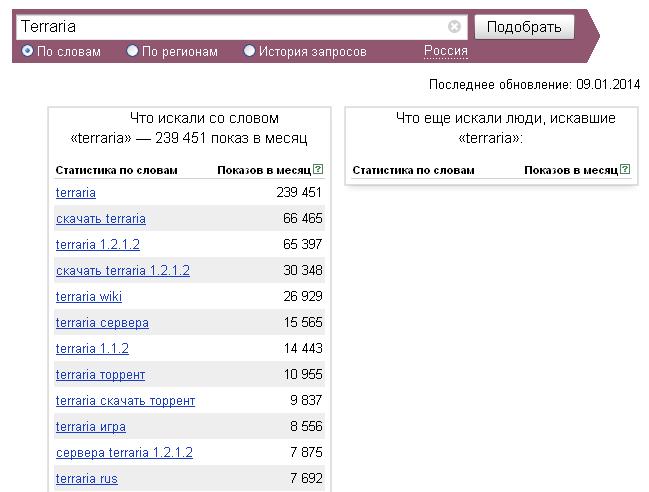This screenshot has width=649, height=492.
Task: Select the 66 465 impressions value
Action: [303, 218]
